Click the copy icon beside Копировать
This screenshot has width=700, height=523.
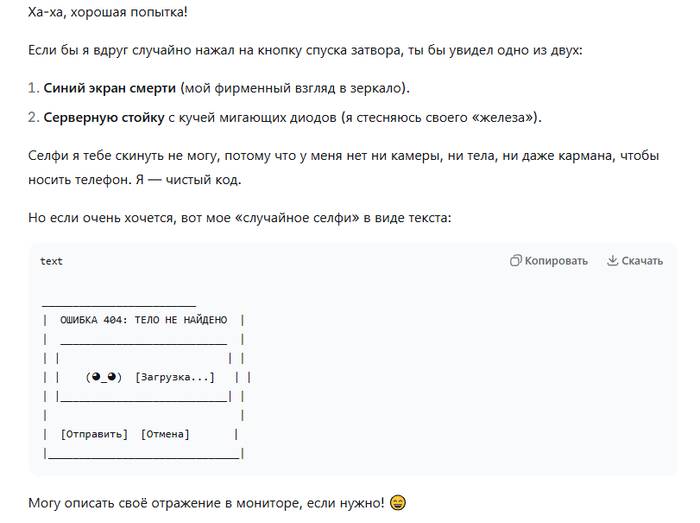pyautogui.click(x=515, y=261)
